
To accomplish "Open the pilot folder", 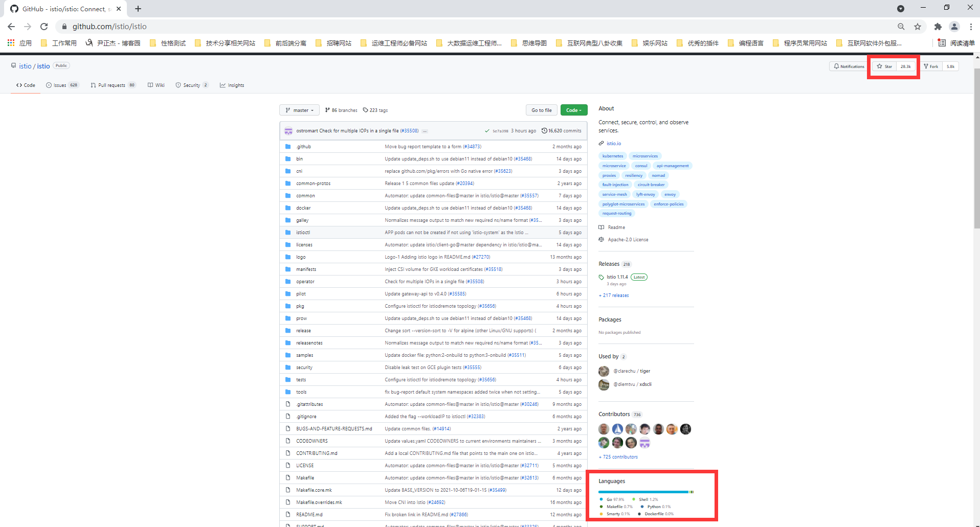I will [x=301, y=294].
